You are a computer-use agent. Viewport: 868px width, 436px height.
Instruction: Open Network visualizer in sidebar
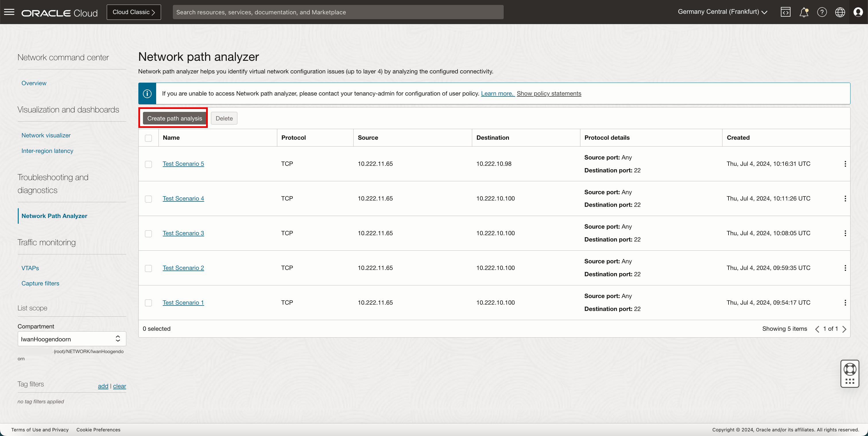[46, 135]
